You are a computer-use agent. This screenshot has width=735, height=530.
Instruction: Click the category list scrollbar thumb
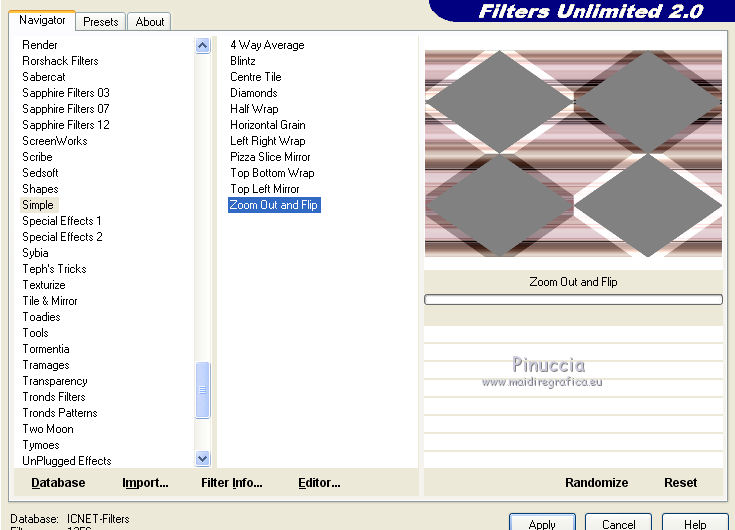tap(202, 390)
